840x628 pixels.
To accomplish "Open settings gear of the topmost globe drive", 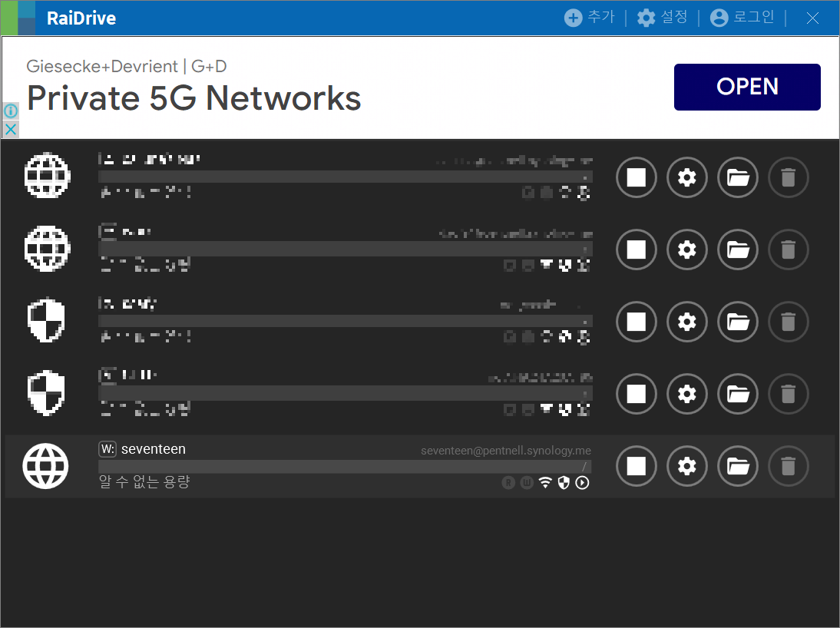I will (x=686, y=177).
